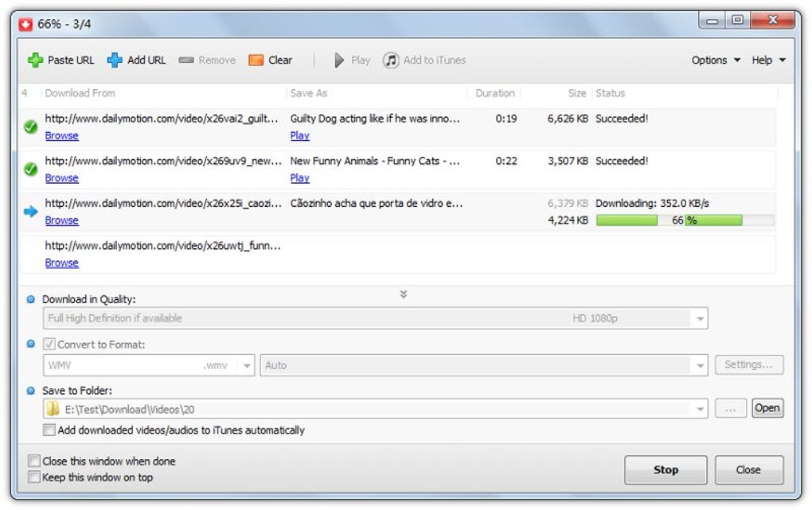The width and height of the screenshot is (812, 510).
Task: Open the Options menu
Action: [716, 60]
